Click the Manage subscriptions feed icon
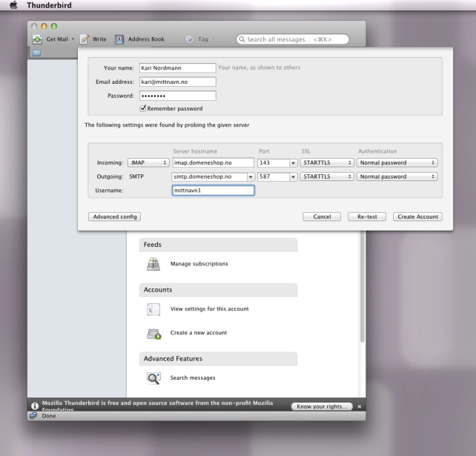 (x=153, y=264)
